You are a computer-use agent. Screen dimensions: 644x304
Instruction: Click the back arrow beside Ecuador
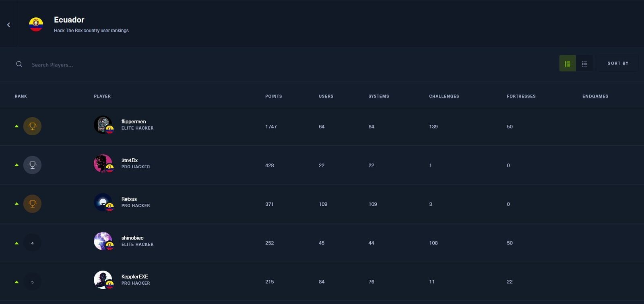coord(8,25)
